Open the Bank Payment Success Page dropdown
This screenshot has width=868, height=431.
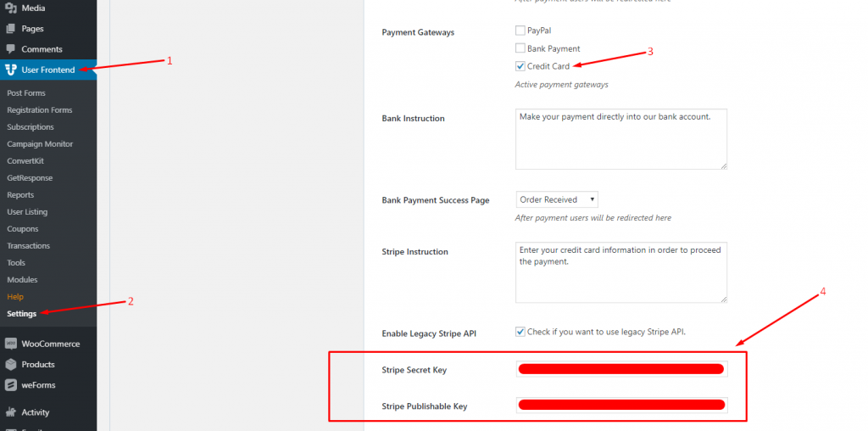click(x=557, y=199)
